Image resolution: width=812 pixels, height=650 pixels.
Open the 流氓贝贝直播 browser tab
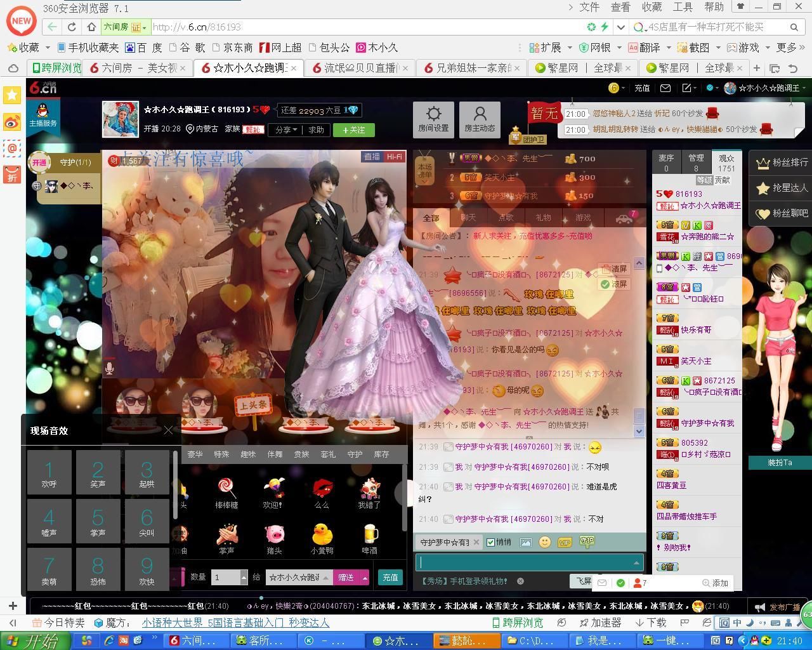pos(360,67)
